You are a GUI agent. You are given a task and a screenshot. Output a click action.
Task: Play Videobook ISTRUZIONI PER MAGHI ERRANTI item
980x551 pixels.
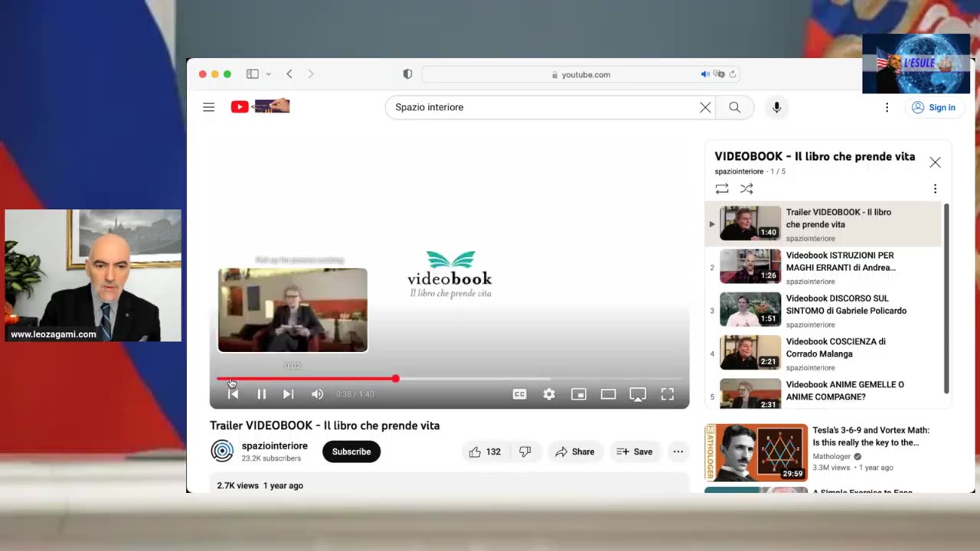823,267
